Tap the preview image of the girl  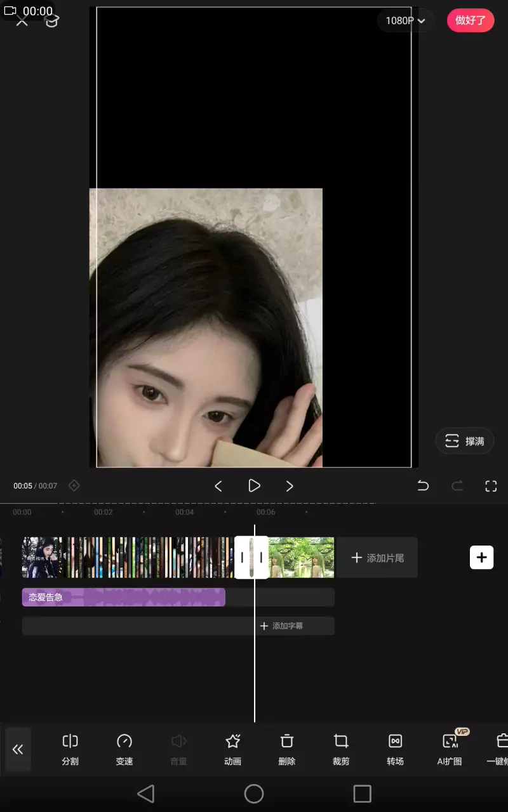(x=206, y=327)
